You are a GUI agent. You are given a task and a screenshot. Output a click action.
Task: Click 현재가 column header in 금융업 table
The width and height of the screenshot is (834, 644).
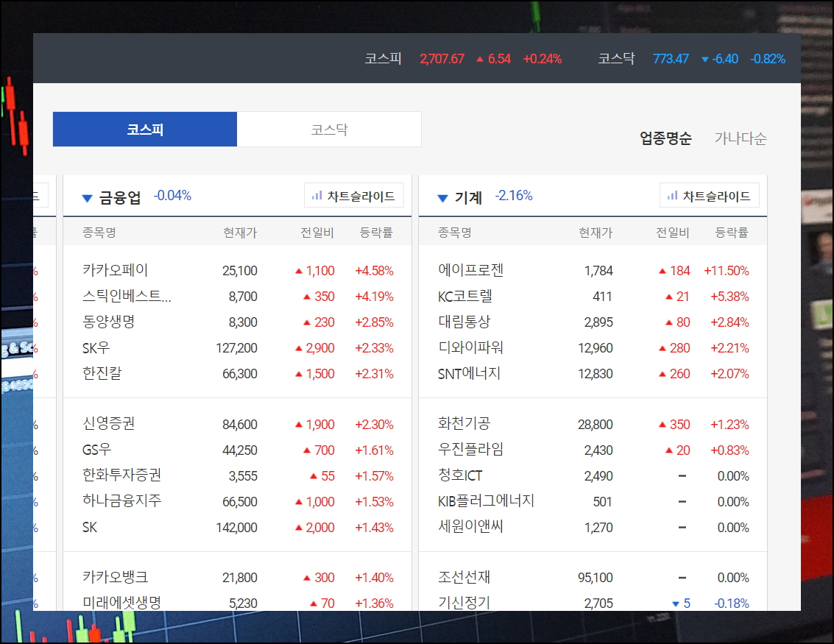click(240, 233)
